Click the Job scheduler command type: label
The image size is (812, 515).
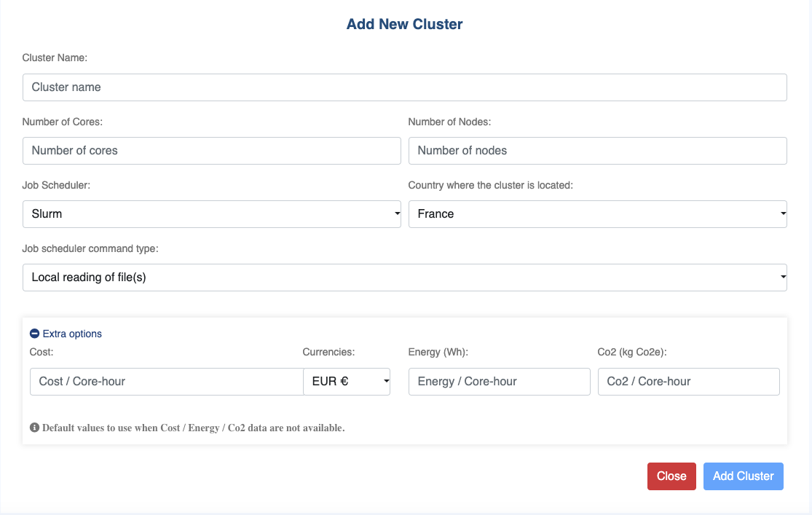90,248
